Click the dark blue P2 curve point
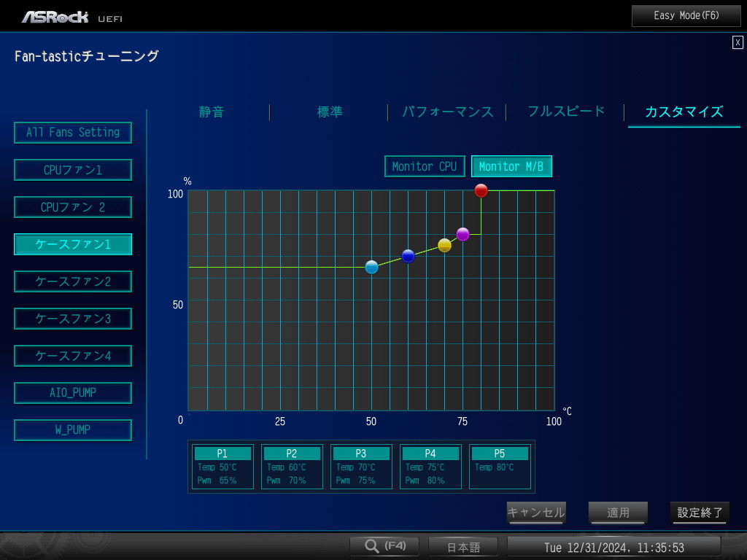The height and width of the screenshot is (560, 747). point(408,256)
